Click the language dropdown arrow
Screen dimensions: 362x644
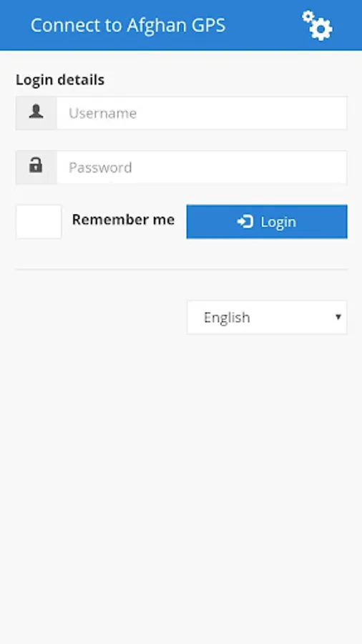click(338, 317)
